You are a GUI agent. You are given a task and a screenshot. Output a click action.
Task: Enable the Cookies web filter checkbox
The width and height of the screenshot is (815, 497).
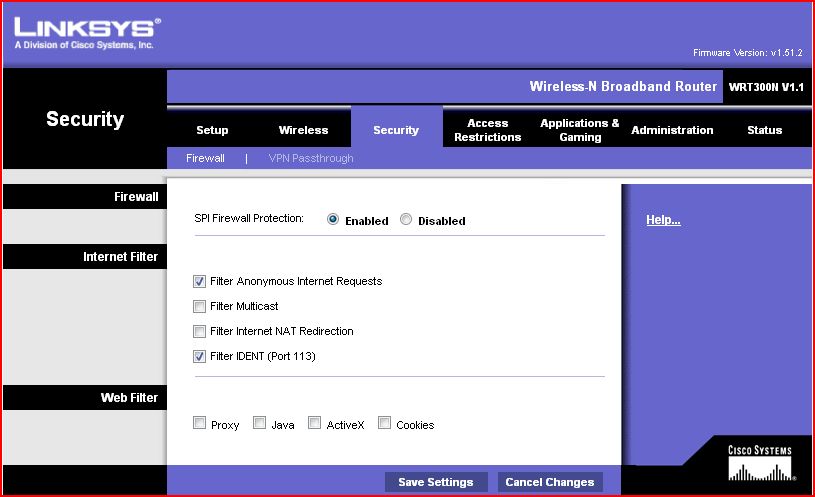[384, 424]
